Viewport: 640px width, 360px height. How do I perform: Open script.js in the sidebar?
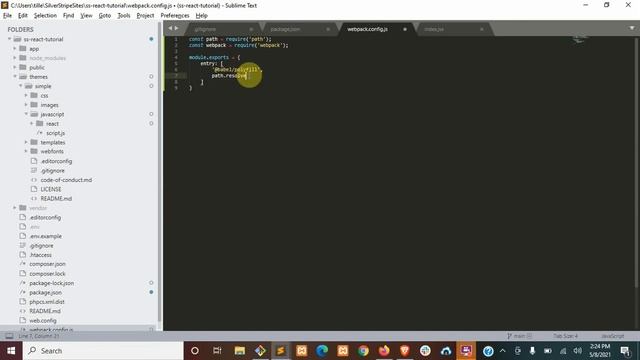(x=55, y=133)
